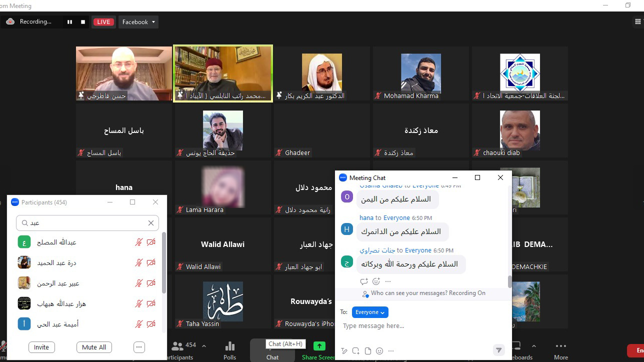This screenshot has width=644, height=362.
Task: Open the More menu in meeting toolbar
Action: 561,350
